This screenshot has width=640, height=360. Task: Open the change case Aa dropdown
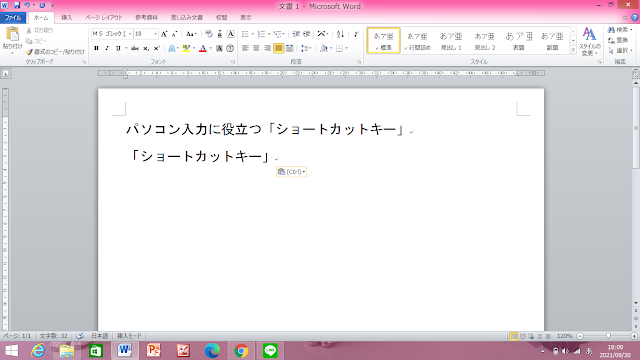[x=191, y=34]
